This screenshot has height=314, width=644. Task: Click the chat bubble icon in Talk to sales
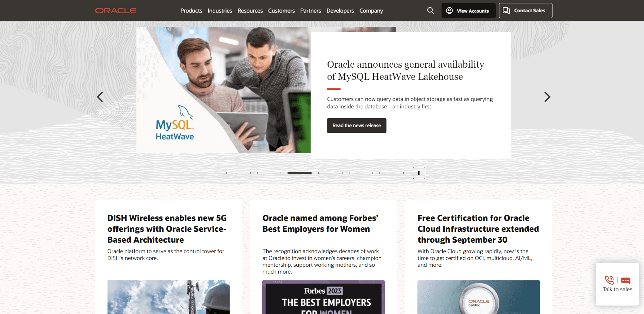(626, 281)
